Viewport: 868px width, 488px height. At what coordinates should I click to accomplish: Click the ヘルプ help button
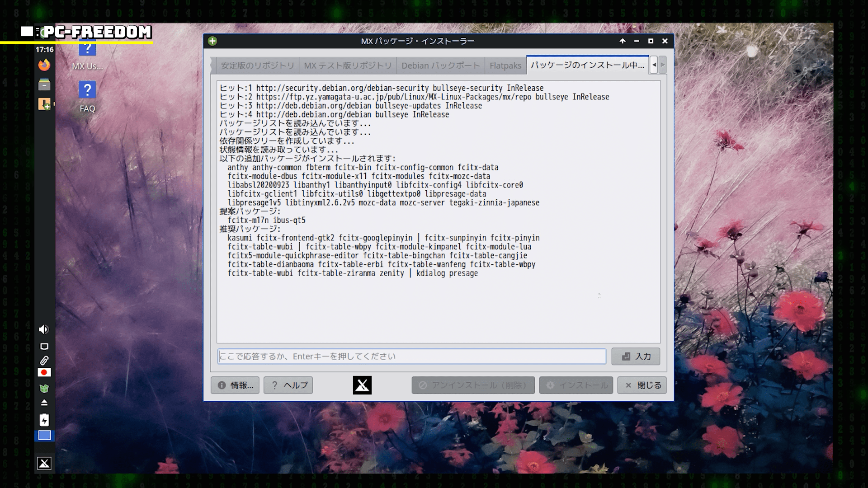[288, 385]
